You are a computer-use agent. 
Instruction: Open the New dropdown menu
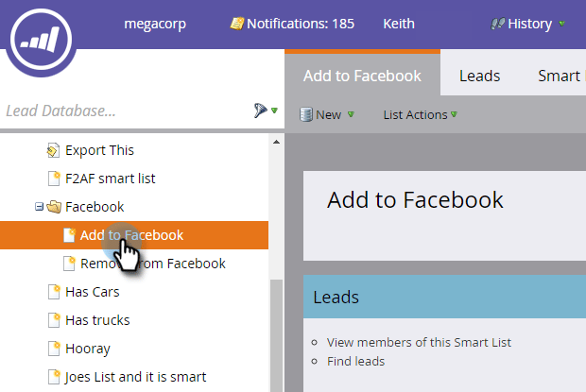351,114
